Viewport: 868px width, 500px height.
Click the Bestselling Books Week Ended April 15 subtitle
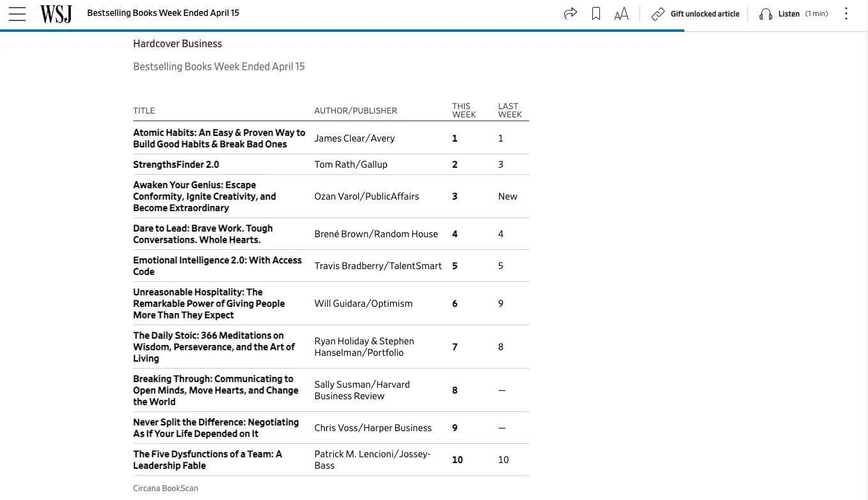tap(219, 67)
